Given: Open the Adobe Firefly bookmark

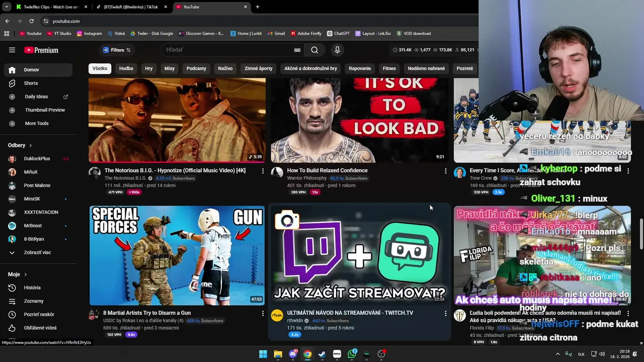Looking at the screenshot, I should tap(306, 34).
